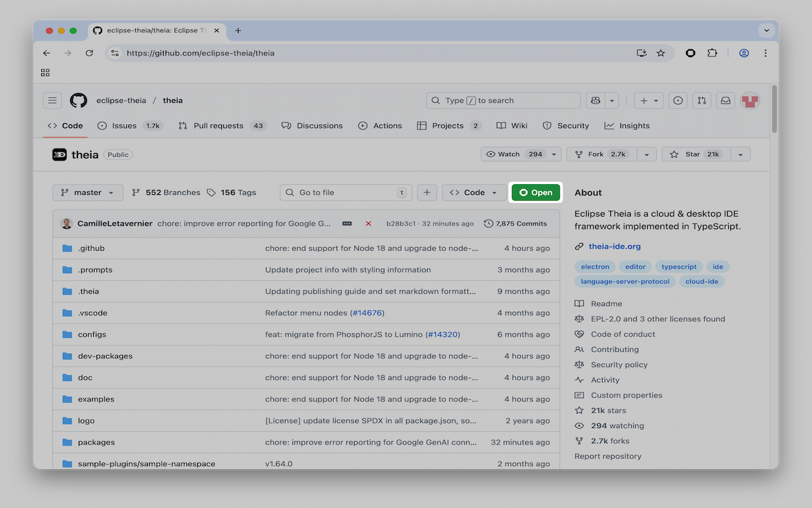Expand Fork options dropdown arrow
The image size is (812, 508).
(646, 154)
